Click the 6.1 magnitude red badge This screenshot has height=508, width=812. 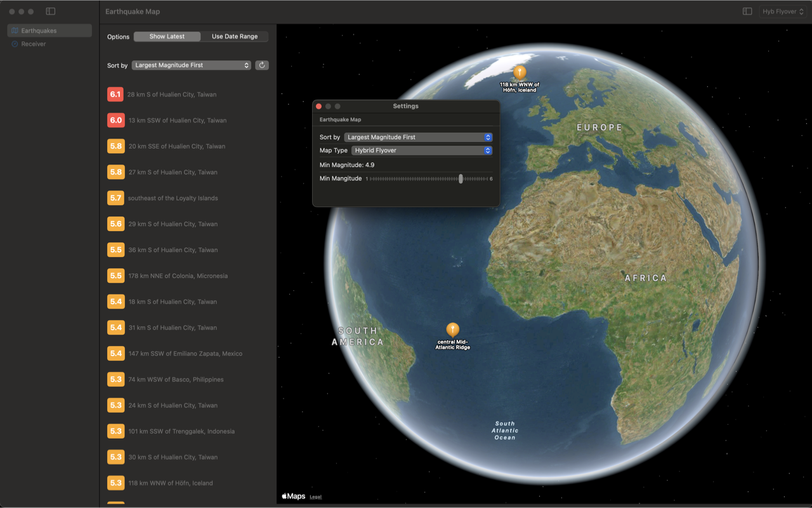click(115, 95)
